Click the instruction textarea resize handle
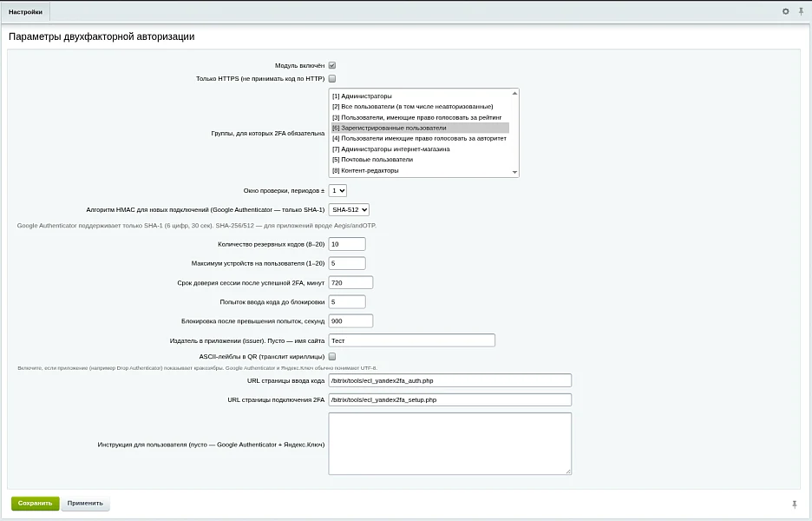The image size is (812, 521). (x=568, y=472)
